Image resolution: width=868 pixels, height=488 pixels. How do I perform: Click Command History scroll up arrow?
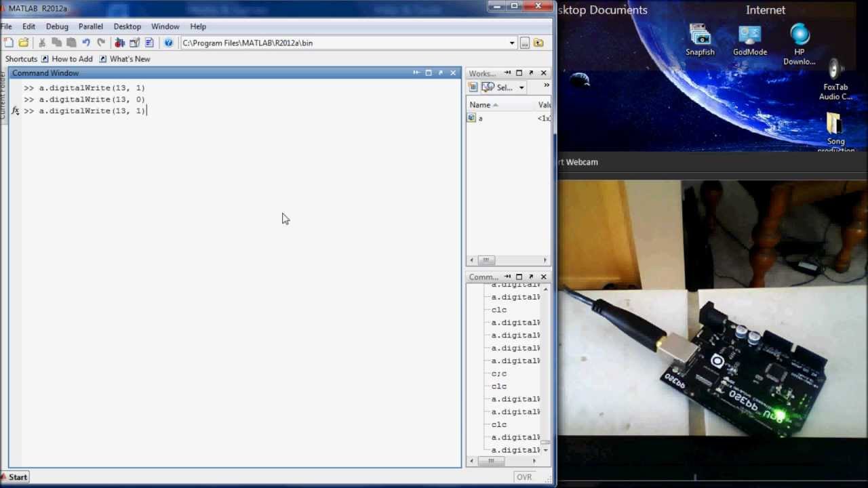pos(545,288)
